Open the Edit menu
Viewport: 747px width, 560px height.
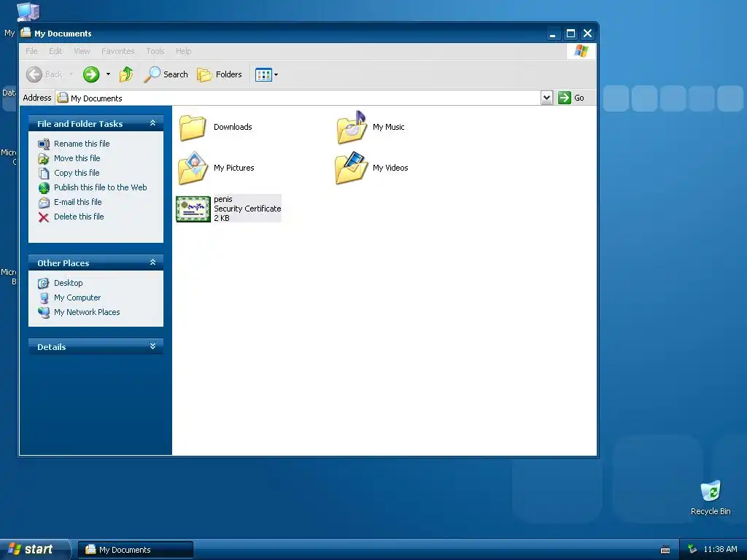[x=55, y=51]
